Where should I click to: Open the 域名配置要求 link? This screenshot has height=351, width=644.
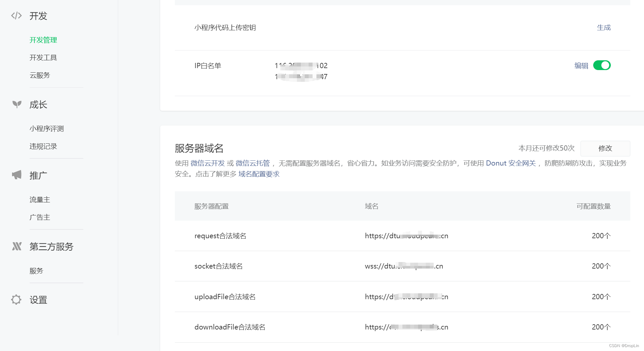(x=259, y=174)
